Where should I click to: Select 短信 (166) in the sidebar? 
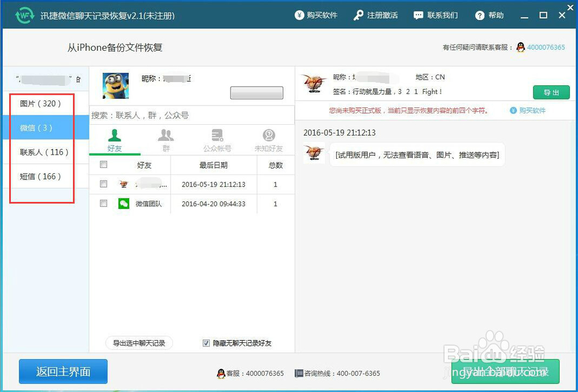(x=46, y=176)
